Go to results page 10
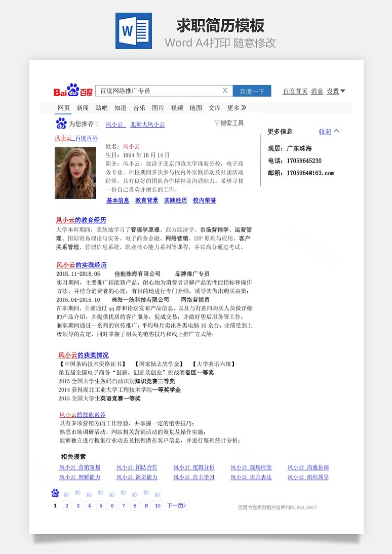The image size is (392, 554). click(x=158, y=505)
